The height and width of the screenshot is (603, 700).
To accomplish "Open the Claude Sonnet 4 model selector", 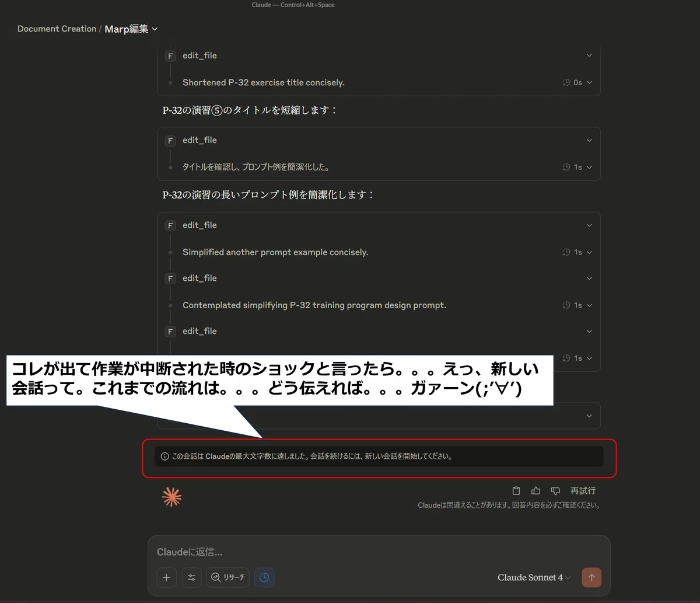I will click(534, 577).
